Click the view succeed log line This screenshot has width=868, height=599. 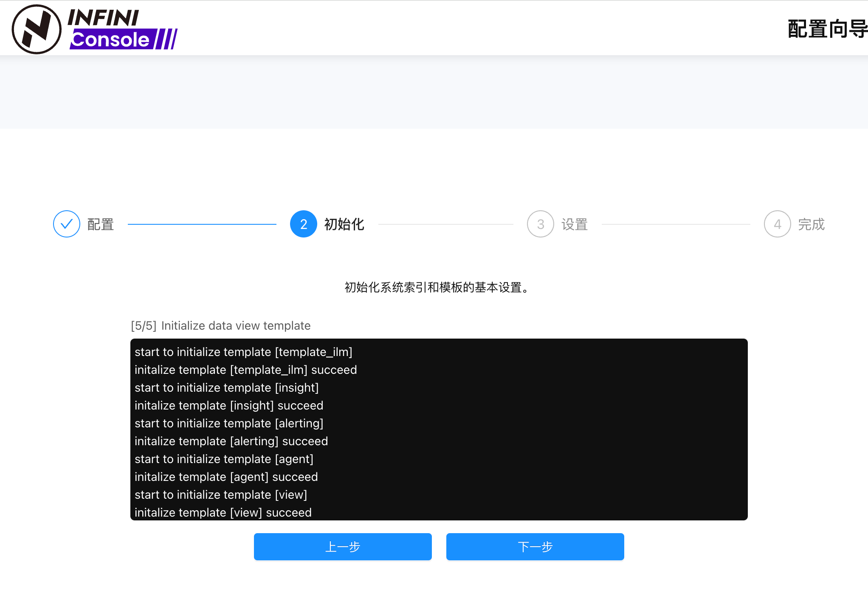(x=223, y=513)
